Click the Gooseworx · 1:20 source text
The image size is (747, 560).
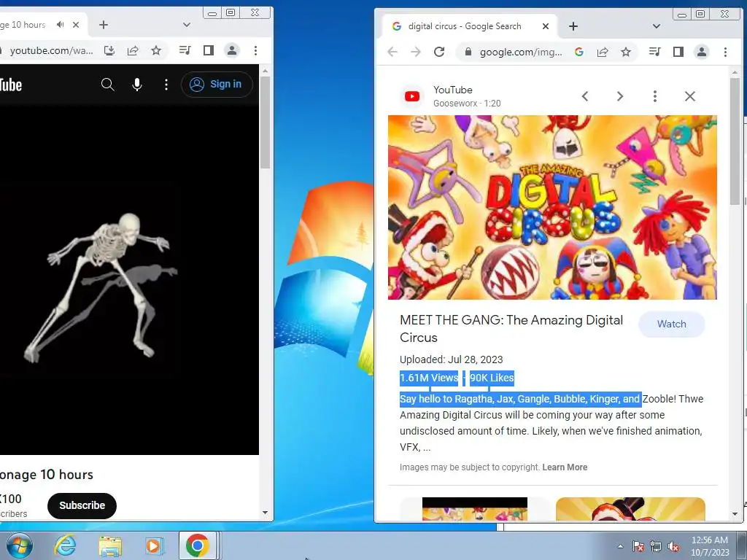click(467, 104)
